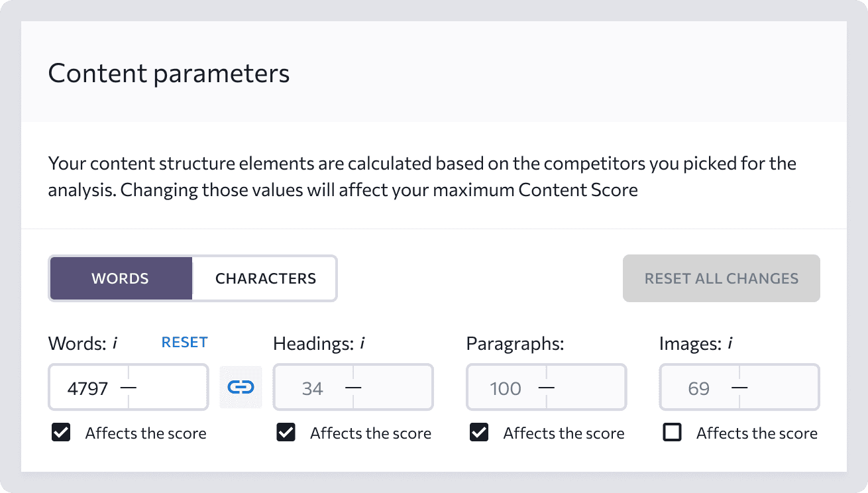Click the empty Paragraphs maximum field
The width and height of the screenshot is (868, 493).
click(x=586, y=388)
